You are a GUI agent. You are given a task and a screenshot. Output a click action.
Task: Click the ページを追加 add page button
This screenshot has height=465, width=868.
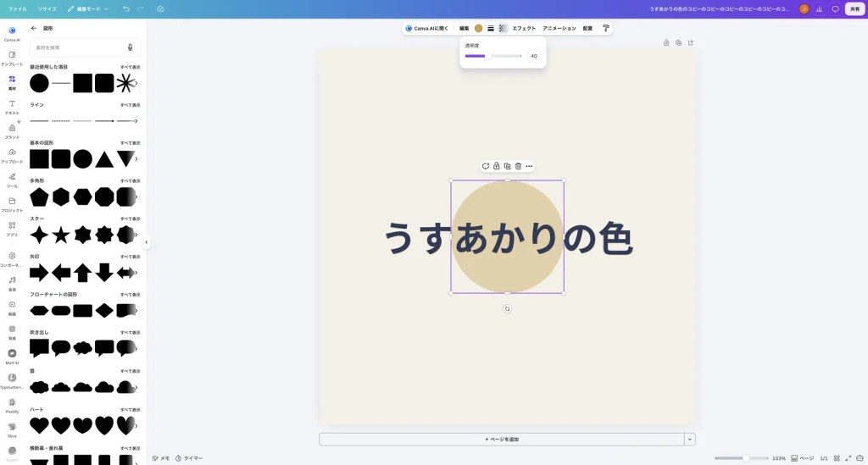pos(502,439)
